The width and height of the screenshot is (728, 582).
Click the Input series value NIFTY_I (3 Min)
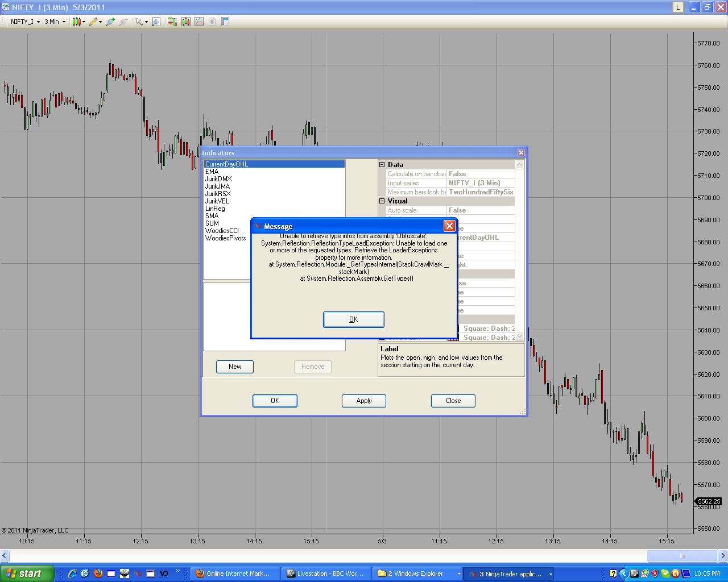coord(481,183)
